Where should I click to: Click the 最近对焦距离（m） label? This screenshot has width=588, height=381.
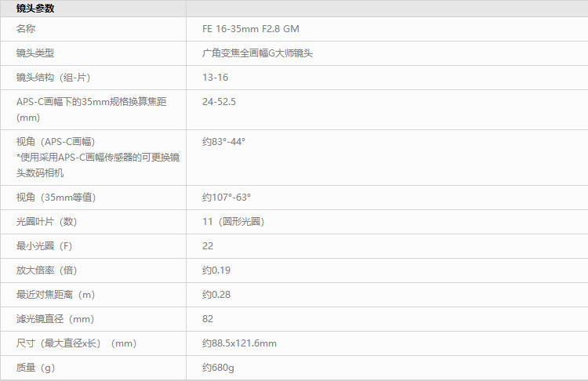click(56, 295)
